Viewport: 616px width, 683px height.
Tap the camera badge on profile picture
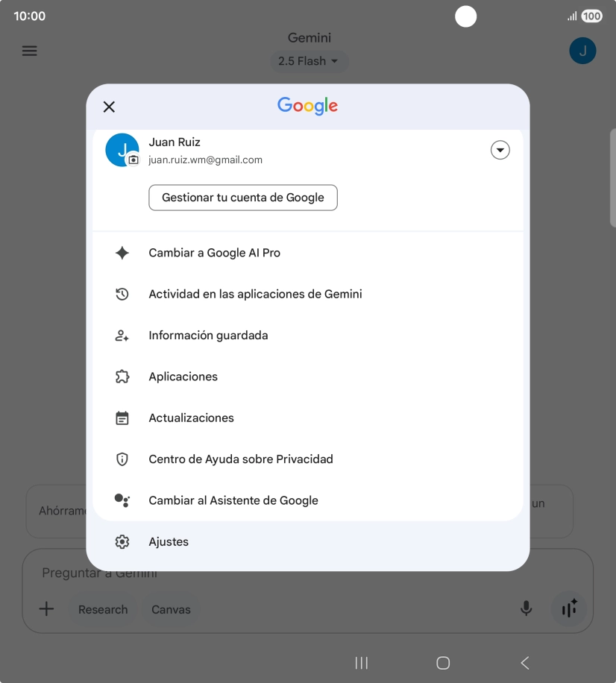[133, 160]
